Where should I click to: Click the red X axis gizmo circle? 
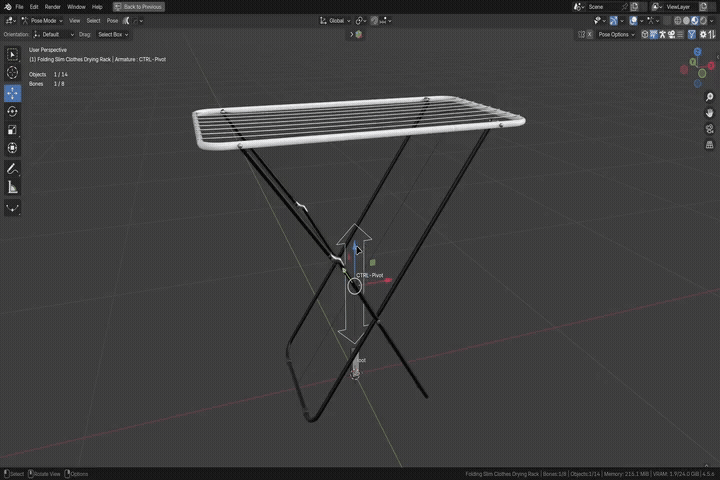711,66
